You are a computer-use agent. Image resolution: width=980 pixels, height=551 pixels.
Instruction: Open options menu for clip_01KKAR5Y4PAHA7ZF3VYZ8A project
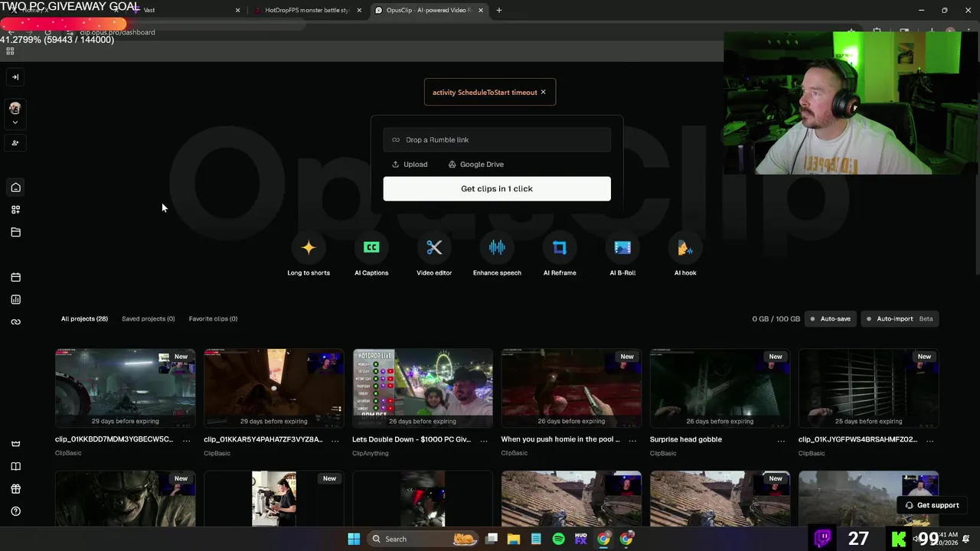point(335,440)
